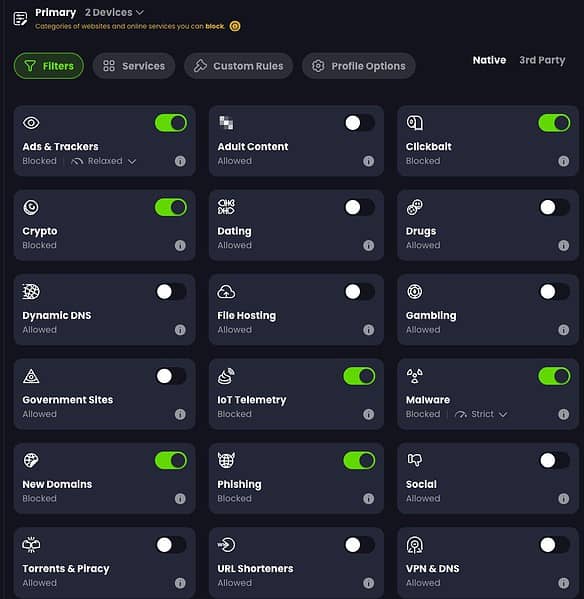Image resolution: width=584 pixels, height=599 pixels.
Task: Click the Social thumbs-down icon
Action: click(415, 460)
